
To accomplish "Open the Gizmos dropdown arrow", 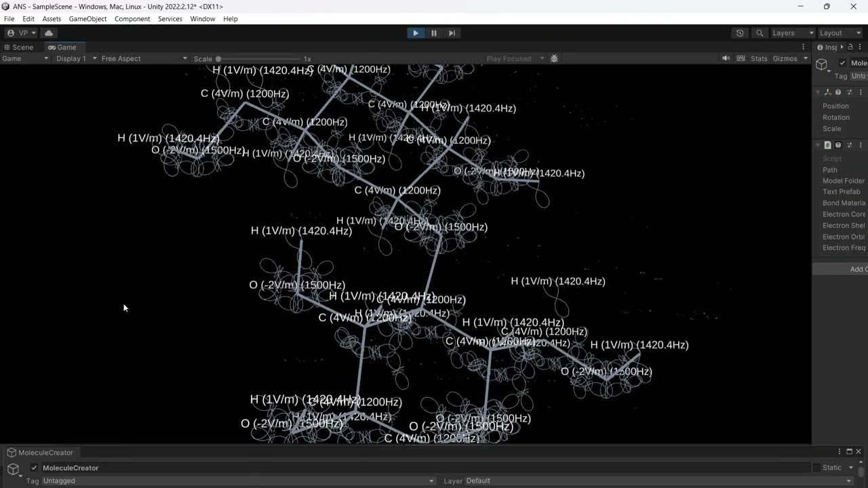I will pyautogui.click(x=806, y=58).
